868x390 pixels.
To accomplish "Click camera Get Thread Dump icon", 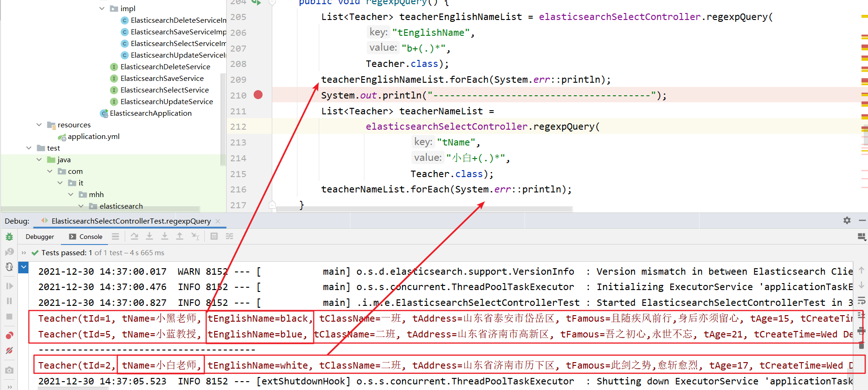I will tap(9, 370).
